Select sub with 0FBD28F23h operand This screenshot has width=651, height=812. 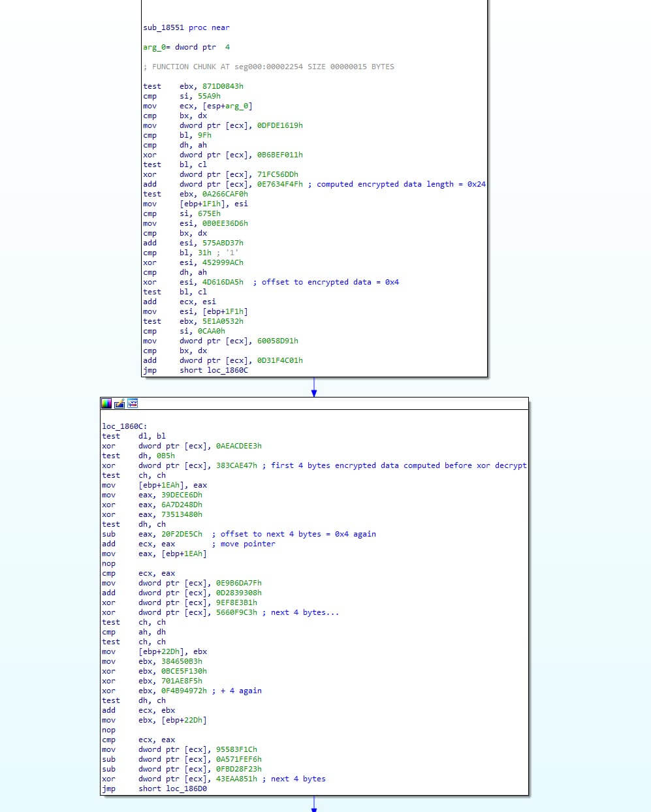pyautogui.click(x=182, y=769)
